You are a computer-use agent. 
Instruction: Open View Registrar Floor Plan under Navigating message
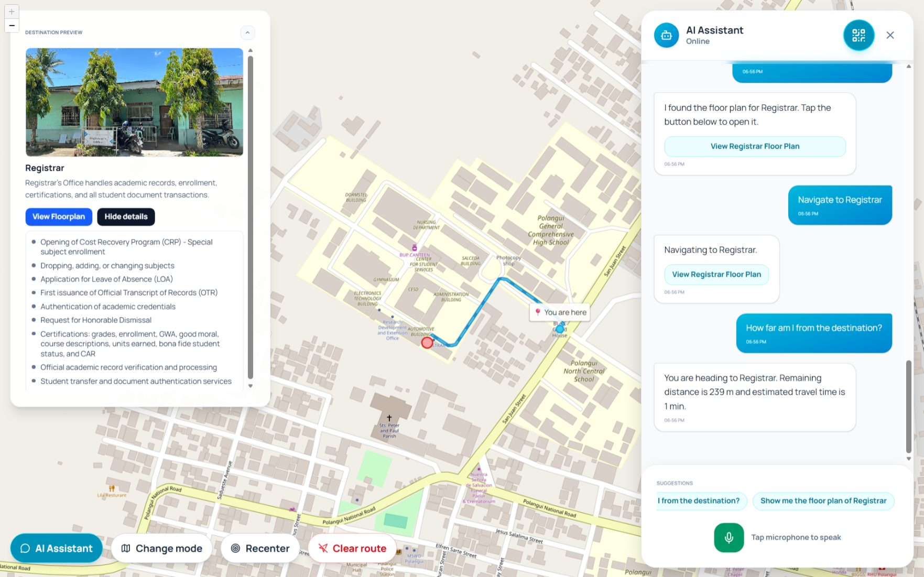(x=716, y=275)
